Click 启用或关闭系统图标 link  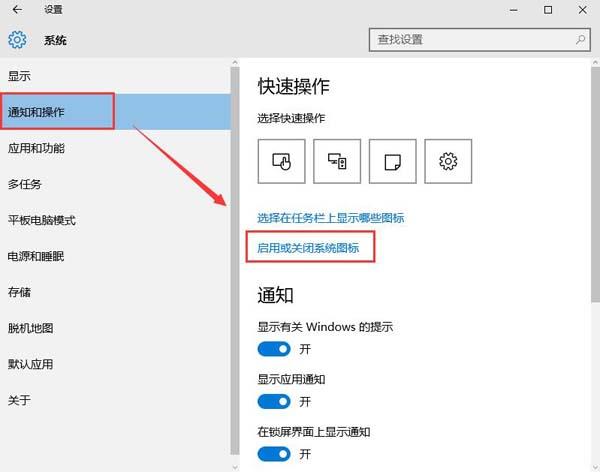pos(308,248)
